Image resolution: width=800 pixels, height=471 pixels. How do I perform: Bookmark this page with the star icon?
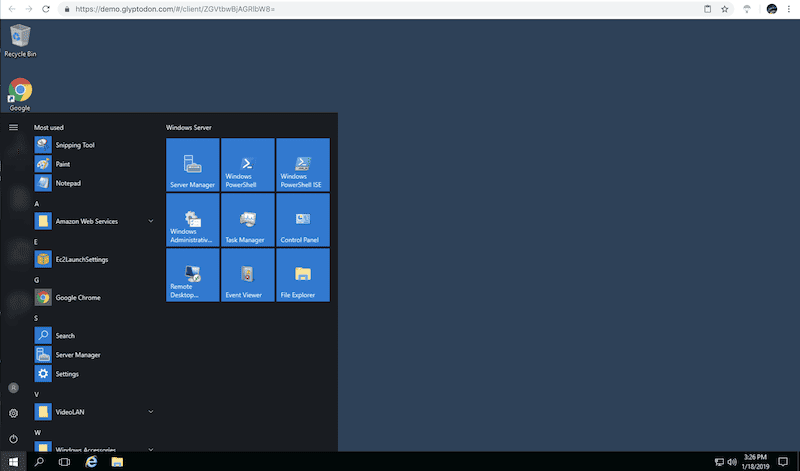724,9
